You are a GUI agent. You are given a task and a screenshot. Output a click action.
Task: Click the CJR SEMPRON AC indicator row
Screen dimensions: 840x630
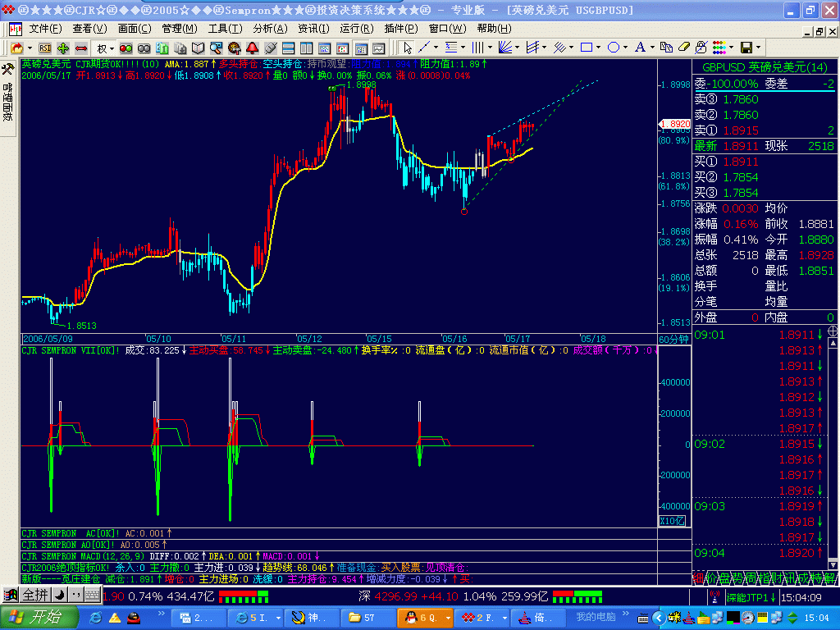coord(339,533)
